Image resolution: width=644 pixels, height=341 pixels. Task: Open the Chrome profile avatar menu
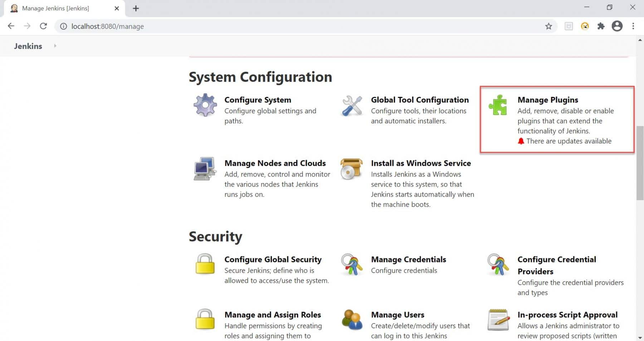click(617, 26)
